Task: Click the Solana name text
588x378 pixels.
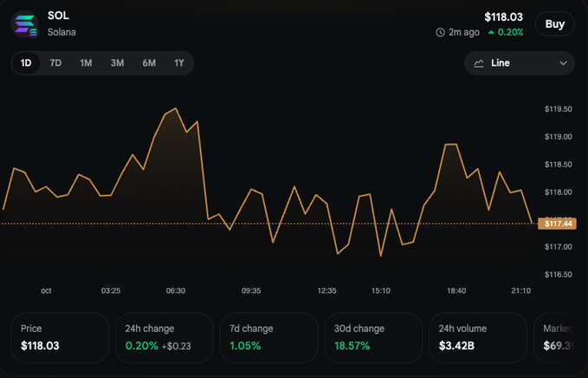Action: (x=61, y=32)
